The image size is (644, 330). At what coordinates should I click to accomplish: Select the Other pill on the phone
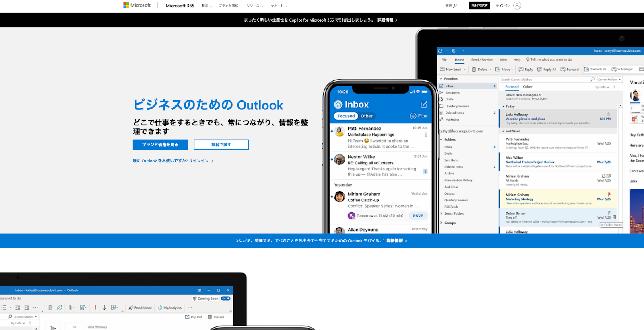coord(367,116)
